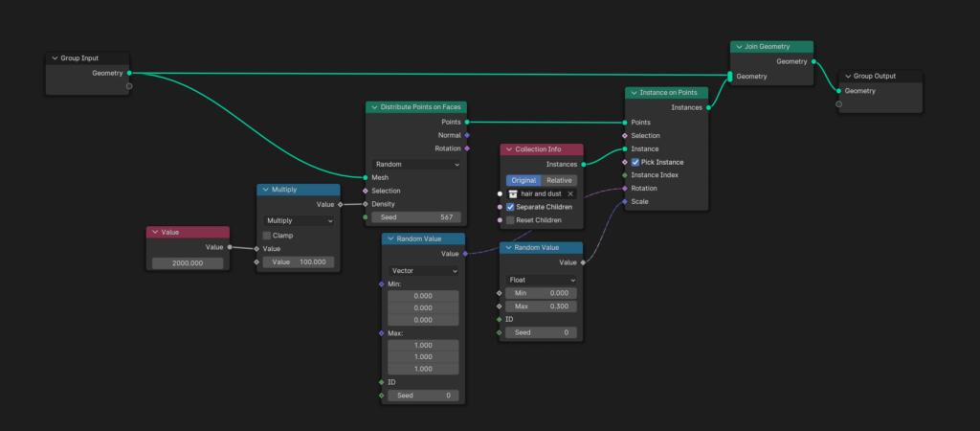Select the Instance on Points node header
Image resolution: width=980 pixels, height=431 pixels.
(666, 93)
